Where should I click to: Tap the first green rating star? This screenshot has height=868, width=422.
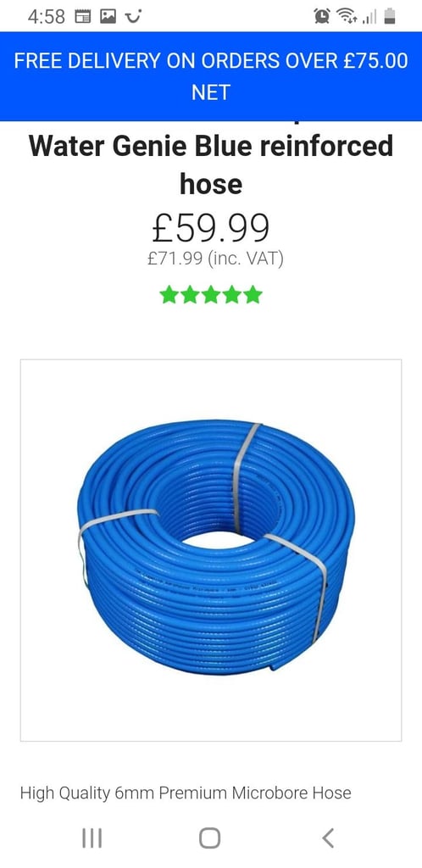(169, 294)
